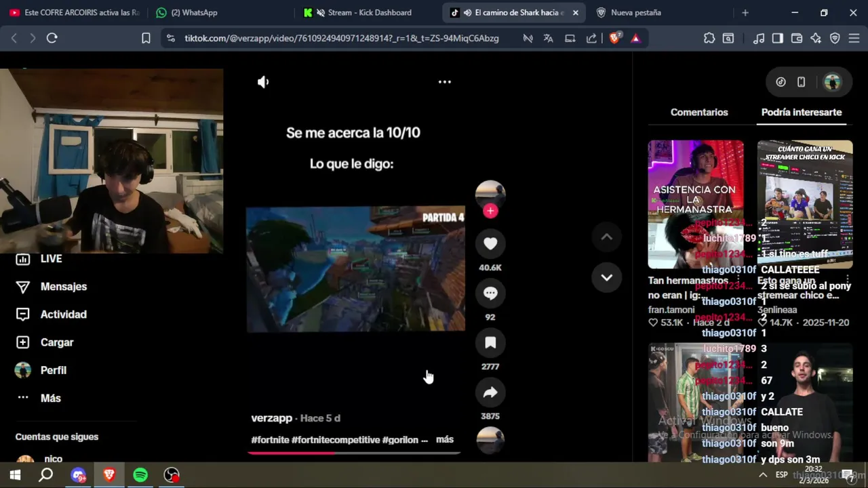Click the fran.tamoni author name

671,310
